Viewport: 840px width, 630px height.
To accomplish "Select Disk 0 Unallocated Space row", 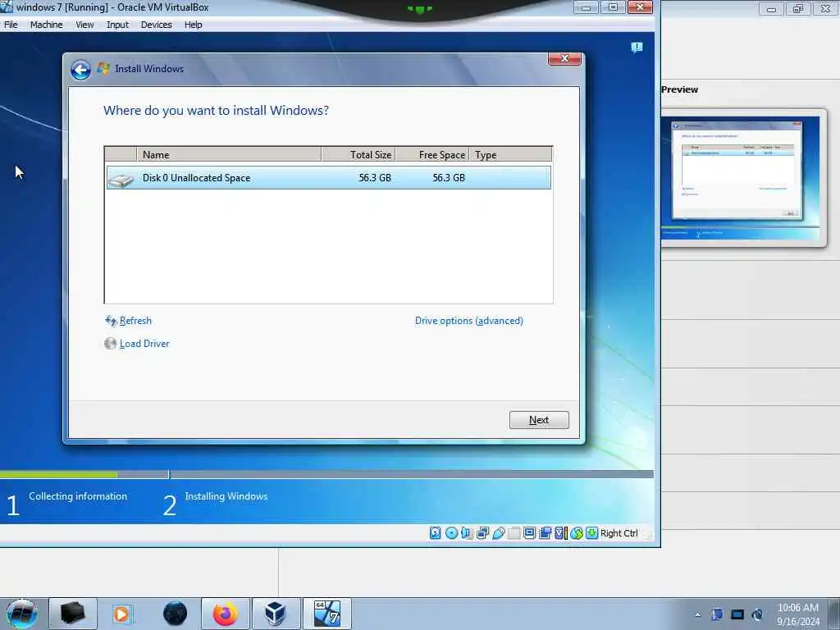I will click(328, 178).
